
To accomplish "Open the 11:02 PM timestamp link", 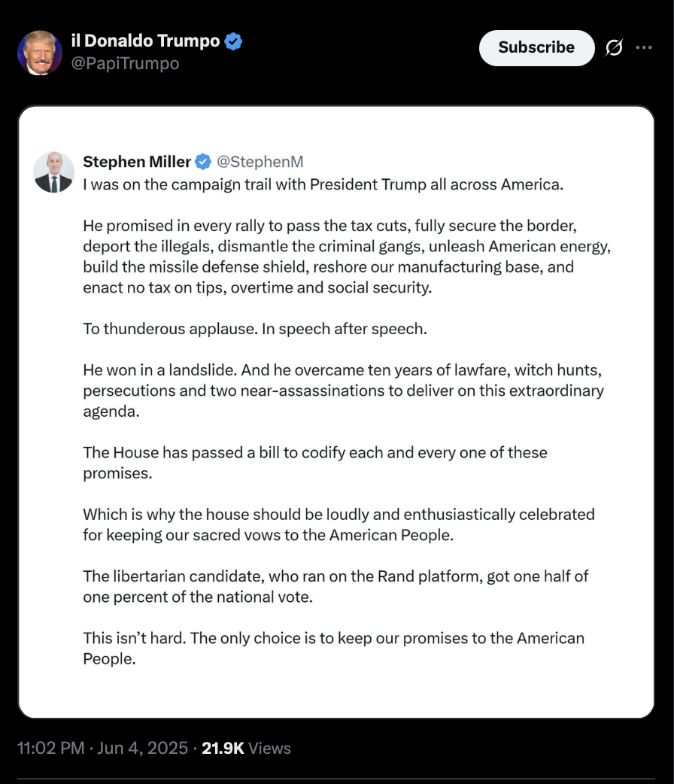I will pyautogui.click(x=50, y=748).
